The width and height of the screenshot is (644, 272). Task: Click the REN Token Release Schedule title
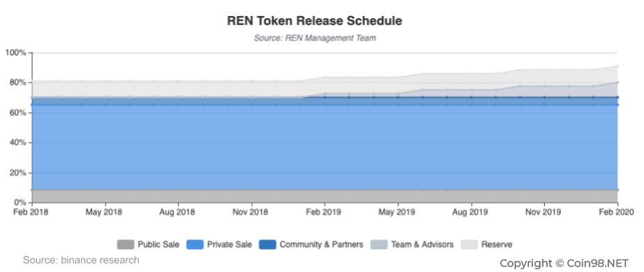(x=315, y=21)
